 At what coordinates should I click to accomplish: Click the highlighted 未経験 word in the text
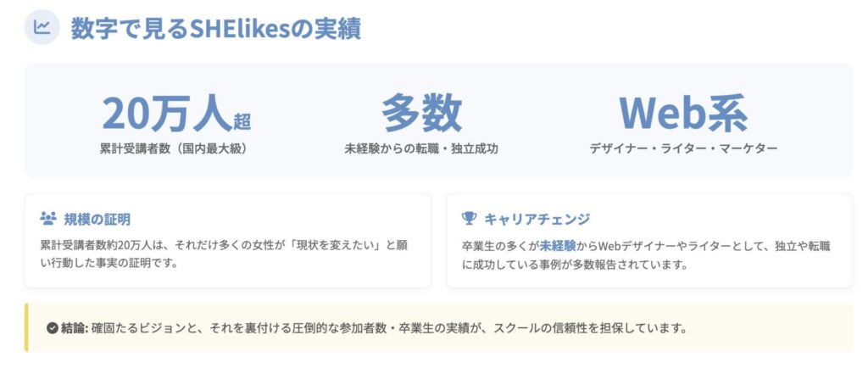pos(558,246)
